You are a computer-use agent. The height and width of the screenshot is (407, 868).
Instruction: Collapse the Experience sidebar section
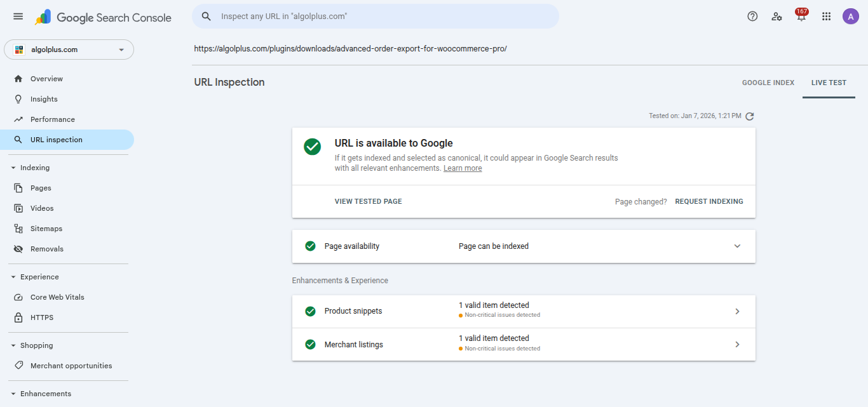tap(13, 277)
